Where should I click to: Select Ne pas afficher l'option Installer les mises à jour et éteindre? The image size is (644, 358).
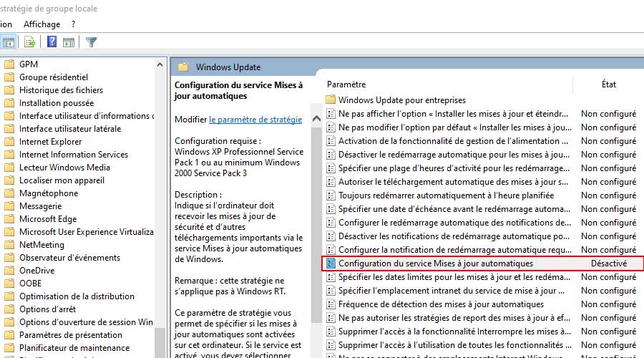coord(453,114)
